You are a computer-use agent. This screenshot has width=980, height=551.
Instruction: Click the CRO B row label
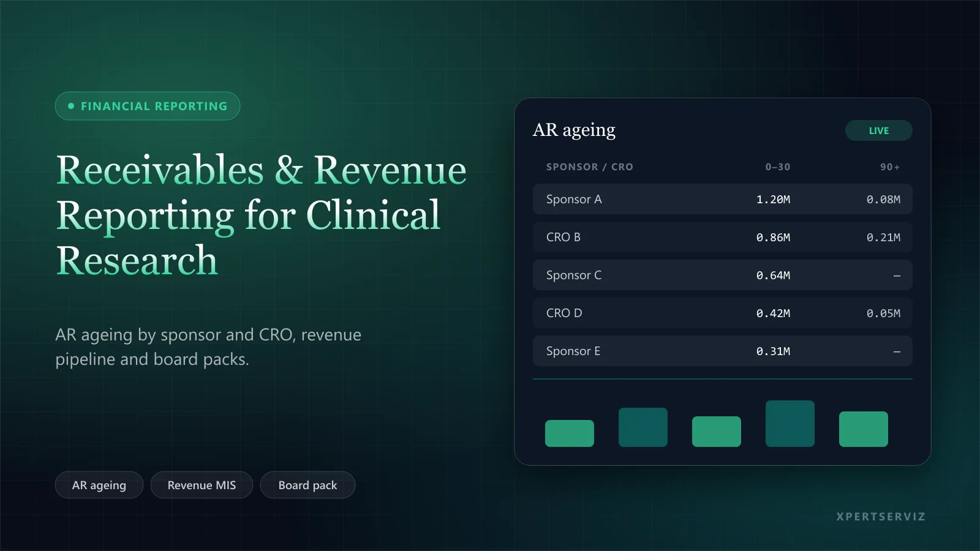pyautogui.click(x=563, y=237)
